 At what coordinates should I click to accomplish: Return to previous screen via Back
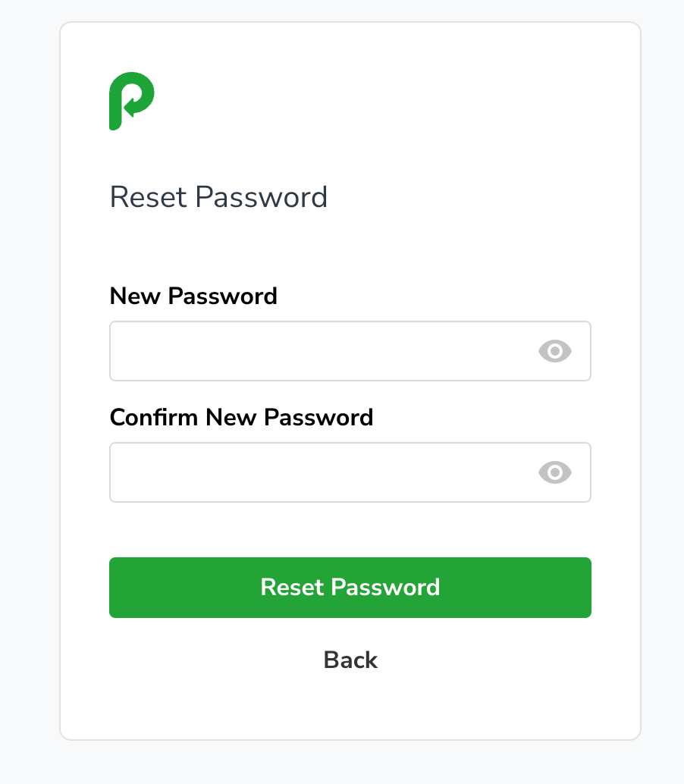coord(350,660)
